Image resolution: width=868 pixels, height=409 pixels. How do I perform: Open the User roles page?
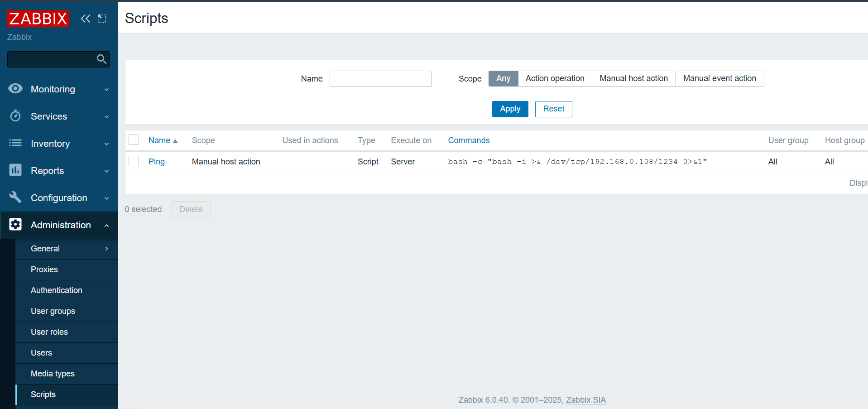click(x=67, y=332)
